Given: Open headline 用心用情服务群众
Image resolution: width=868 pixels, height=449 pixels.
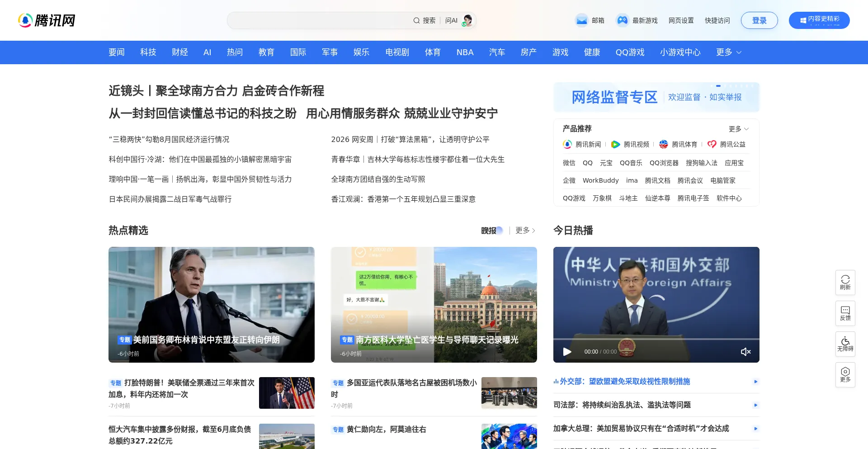Looking at the screenshot, I should point(402,113).
